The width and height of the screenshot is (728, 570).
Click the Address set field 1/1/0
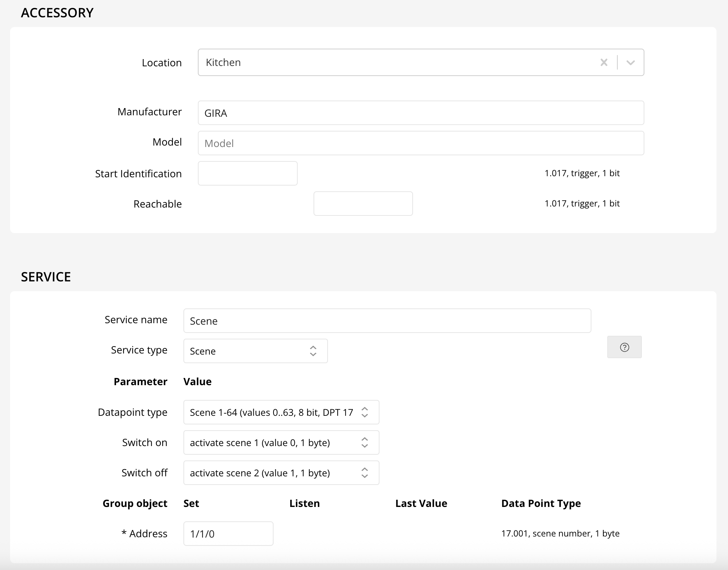[228, 534]
